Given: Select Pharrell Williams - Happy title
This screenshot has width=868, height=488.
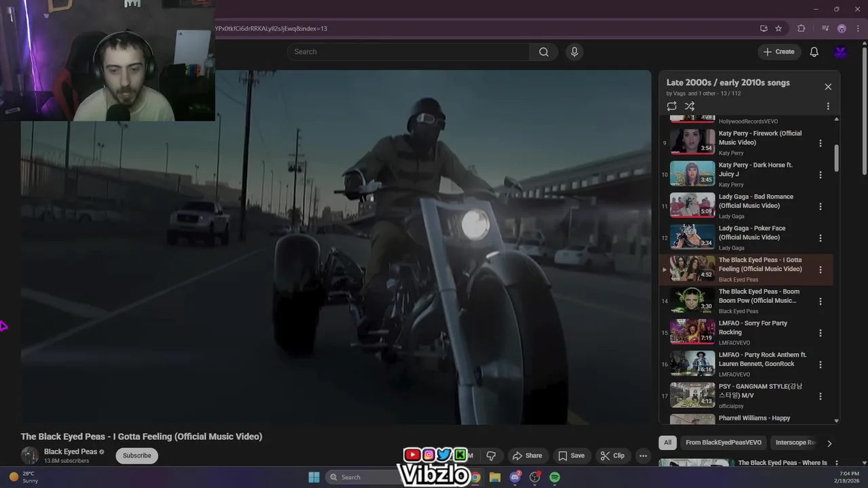Looking at the screenshot, I should [x=754, y=418].
